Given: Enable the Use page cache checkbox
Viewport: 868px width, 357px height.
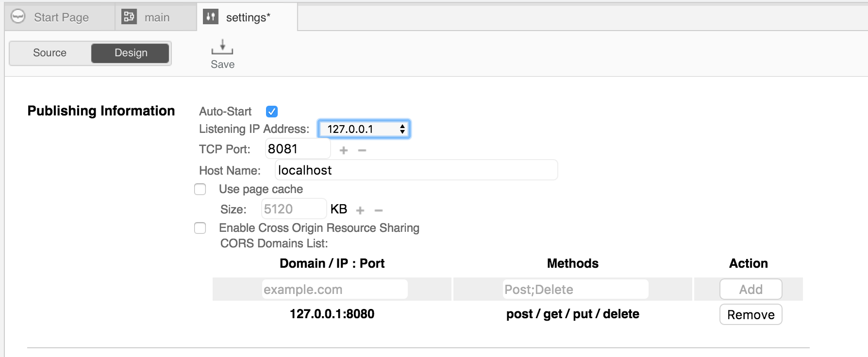Looking at the screenshot, I should 200,189.
